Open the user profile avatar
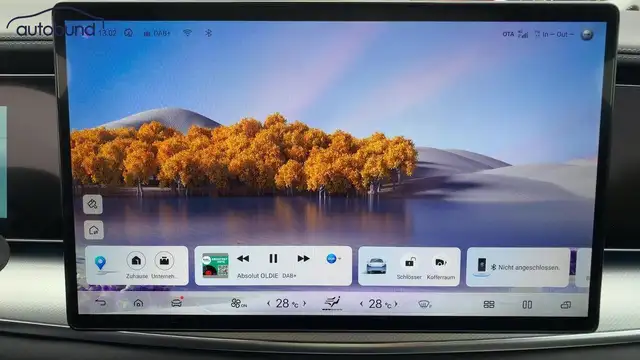 click(587, 35)
